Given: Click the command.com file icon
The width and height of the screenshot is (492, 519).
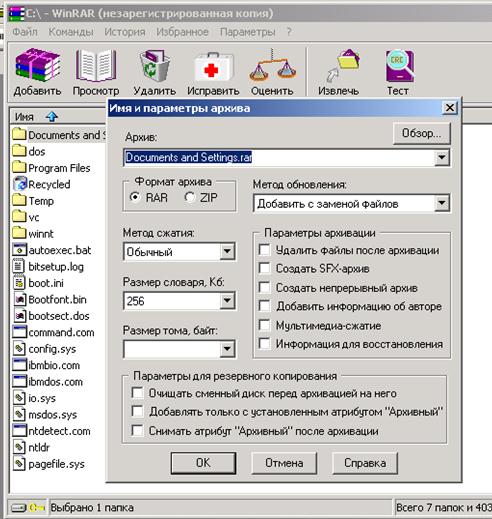Looking at the screenshot, I should coord(19,332).
